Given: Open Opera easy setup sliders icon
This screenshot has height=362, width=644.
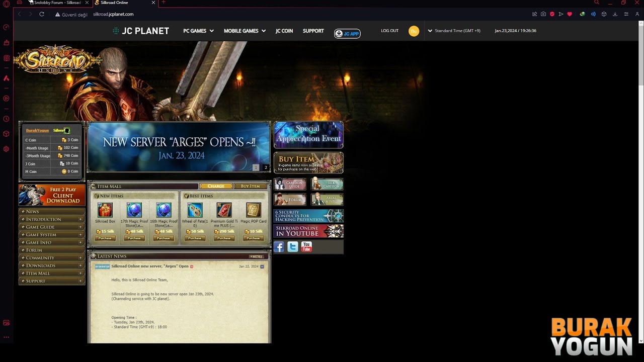Looking at the screenshot, I should tap(626, 14).
